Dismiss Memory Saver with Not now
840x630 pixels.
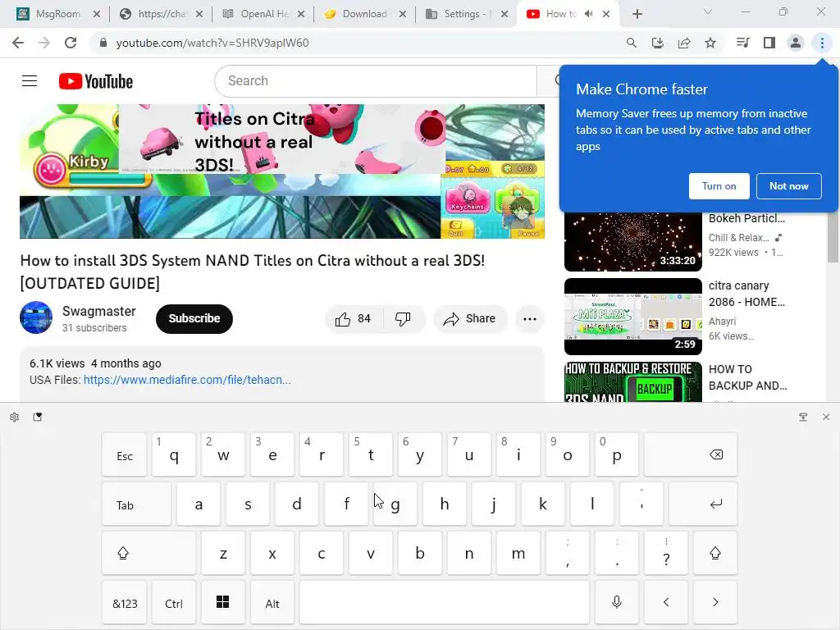[788, 186]
